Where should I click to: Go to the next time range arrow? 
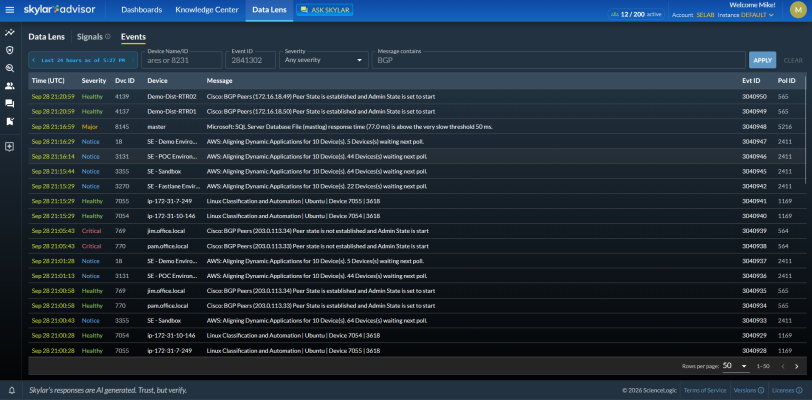133,60
